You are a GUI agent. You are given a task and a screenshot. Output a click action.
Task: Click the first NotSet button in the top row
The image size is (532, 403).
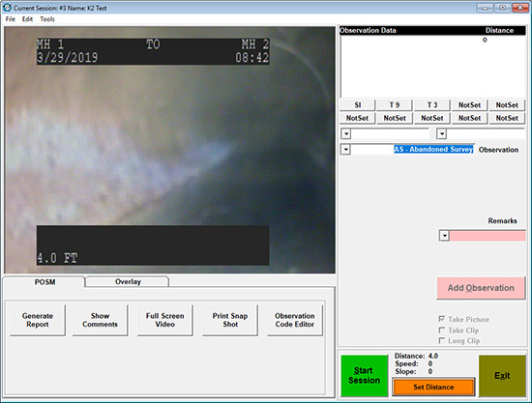pos(469,105)
